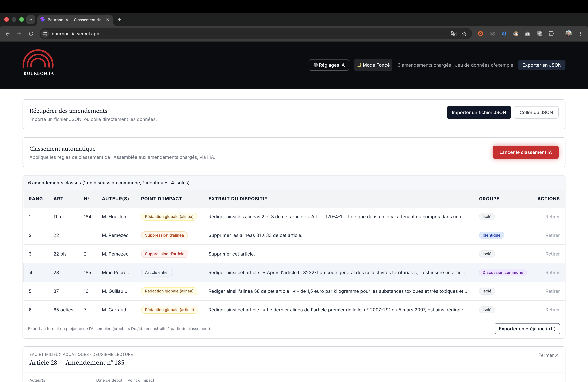Open a new browser tab

point(120,20)
